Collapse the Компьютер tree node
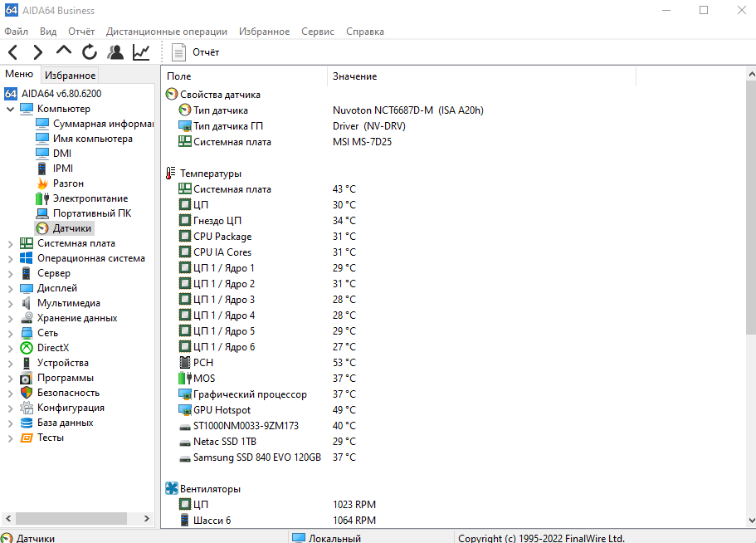 coord(10,109)
